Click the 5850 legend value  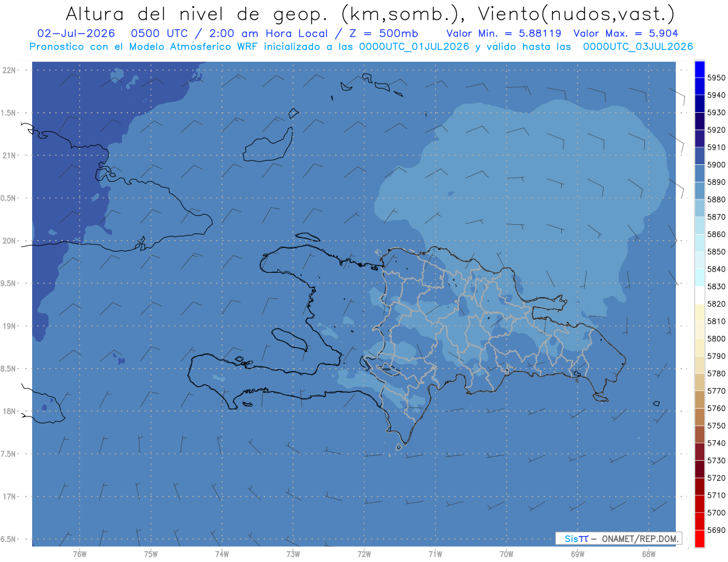(x=716, y=252)
